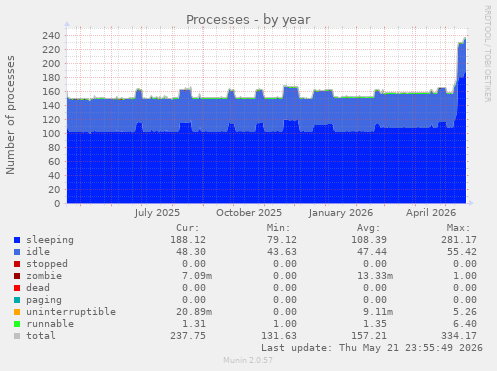Click the runnable maximum value 6.40

465,324
